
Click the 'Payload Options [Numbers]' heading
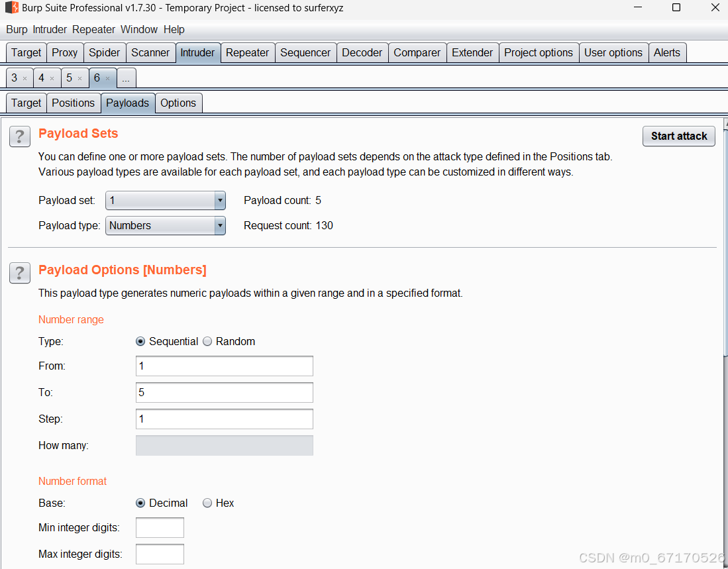tap(123, 270)
